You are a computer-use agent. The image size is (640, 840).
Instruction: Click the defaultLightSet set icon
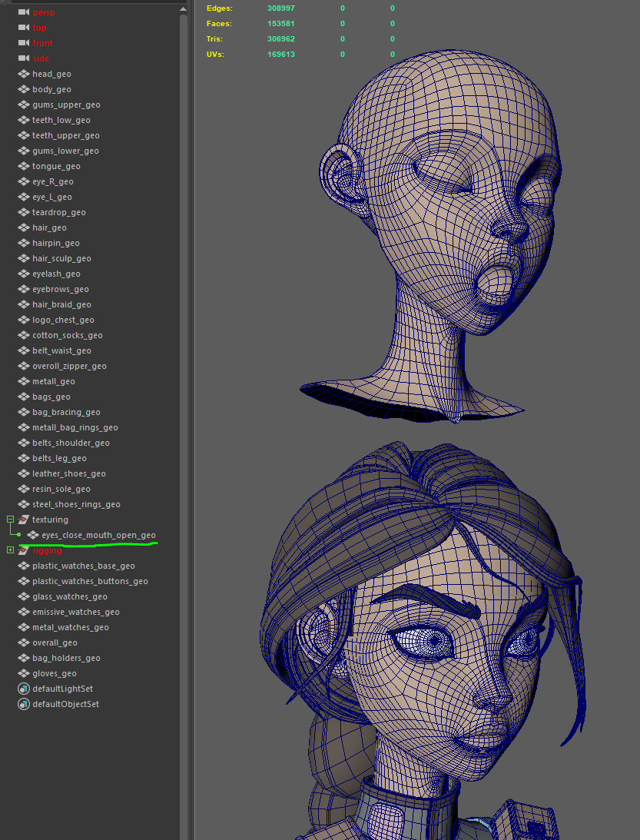[23, 689]
